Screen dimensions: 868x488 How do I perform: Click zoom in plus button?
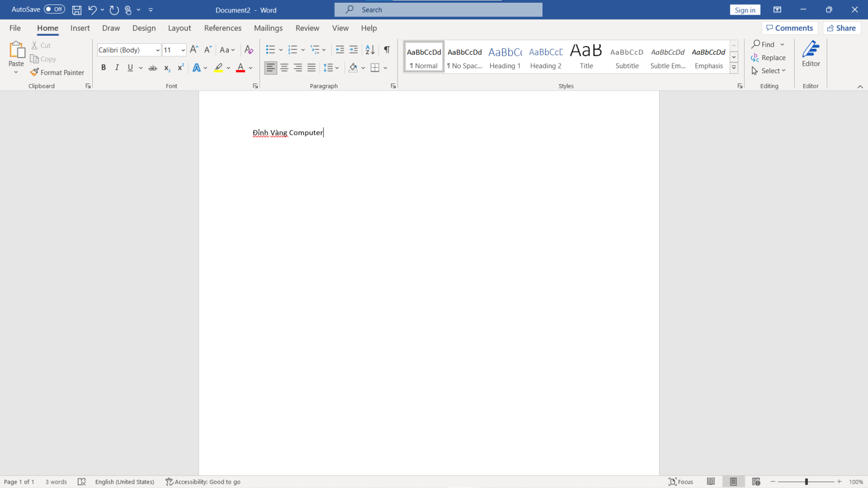point(839,481)
